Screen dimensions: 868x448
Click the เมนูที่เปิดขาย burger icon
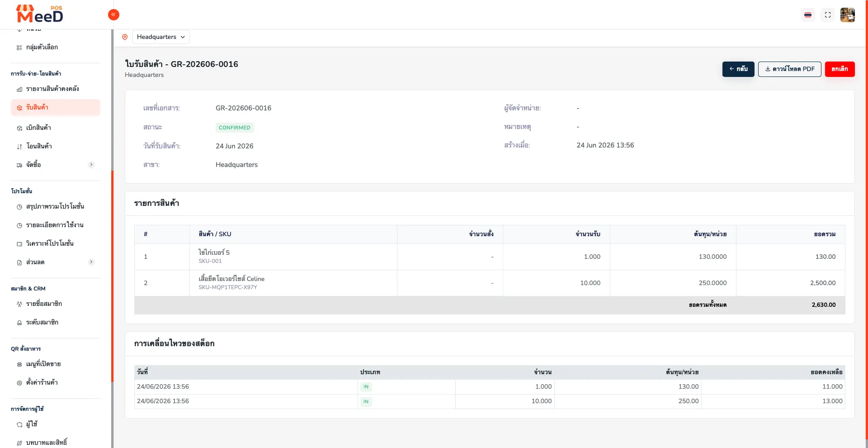point(19,364)
